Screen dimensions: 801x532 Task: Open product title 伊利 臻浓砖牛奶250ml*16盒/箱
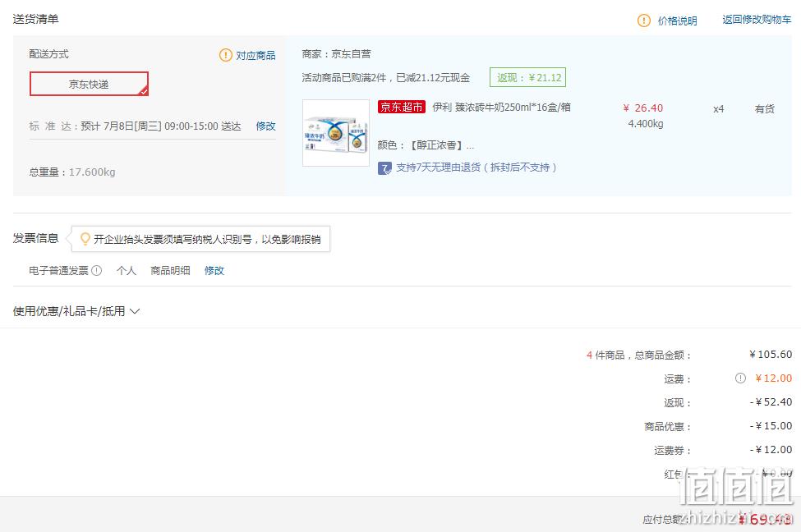click(501, 108)
